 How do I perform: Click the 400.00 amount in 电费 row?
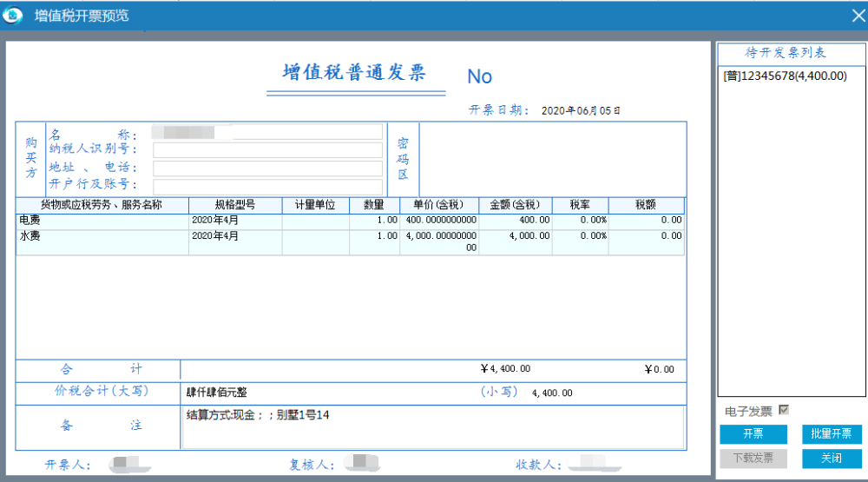(535, 220)
